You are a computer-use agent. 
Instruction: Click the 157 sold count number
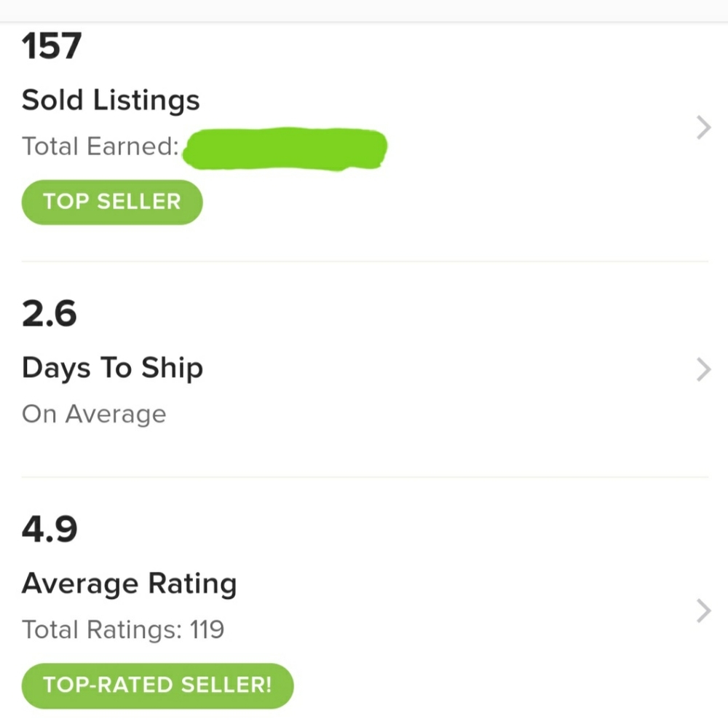tap(51, 47)
